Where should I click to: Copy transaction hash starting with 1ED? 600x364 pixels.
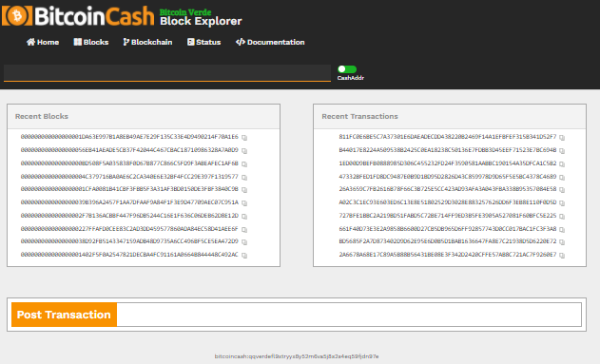click(562, 164)
